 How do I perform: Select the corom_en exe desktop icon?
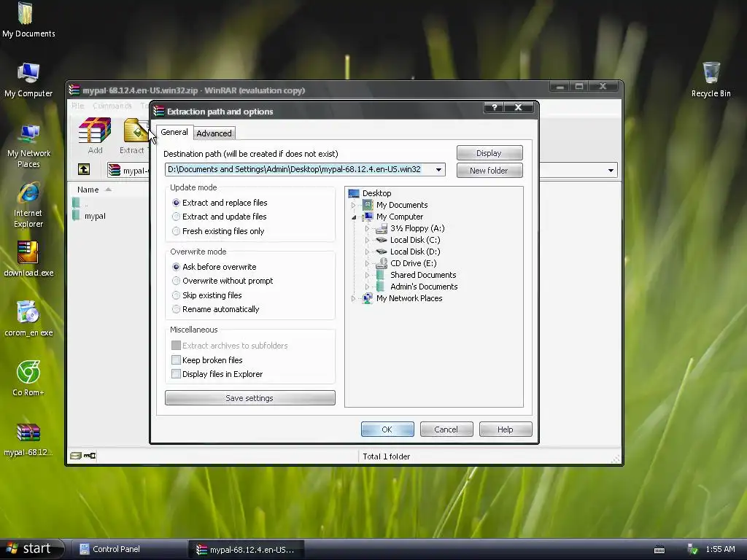pyautogui.click(x=28, y=319)
